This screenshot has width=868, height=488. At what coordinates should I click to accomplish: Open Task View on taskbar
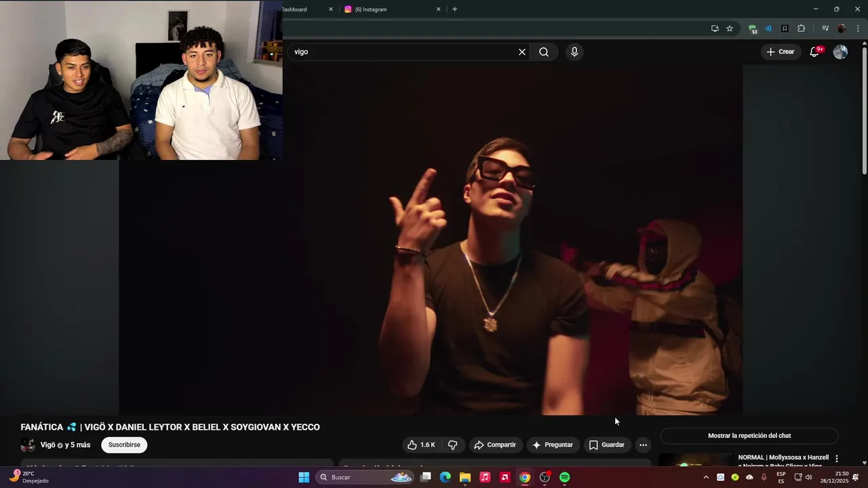coord(425,477)
